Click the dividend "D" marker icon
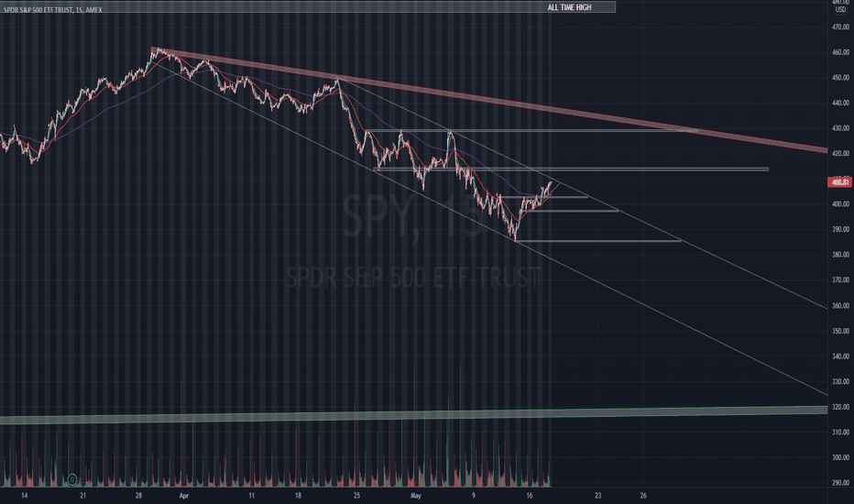The width and height of the screenshot is (854, 504). click(x=72, y=479)
